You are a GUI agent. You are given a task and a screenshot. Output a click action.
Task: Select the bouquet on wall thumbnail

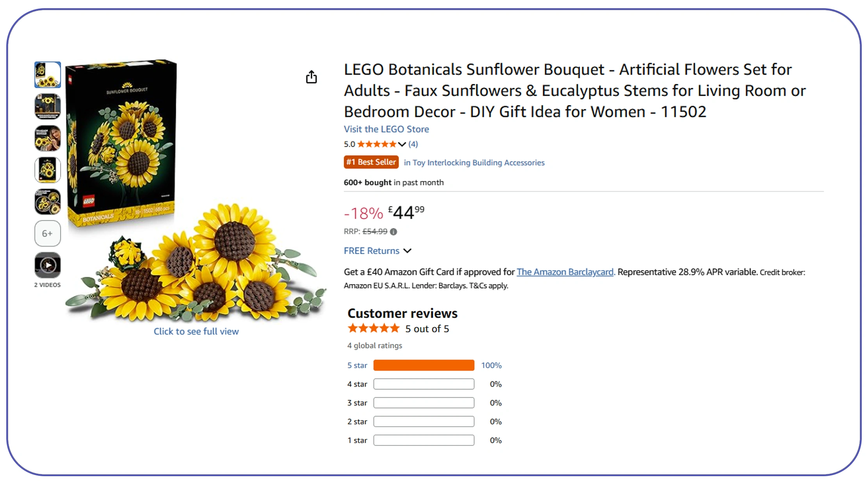pos(47,106)
